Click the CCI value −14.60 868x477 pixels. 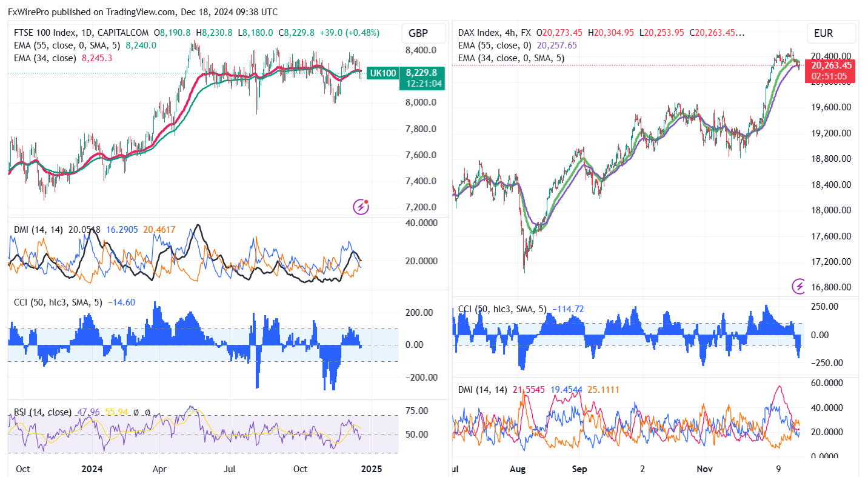click(121, 302)
